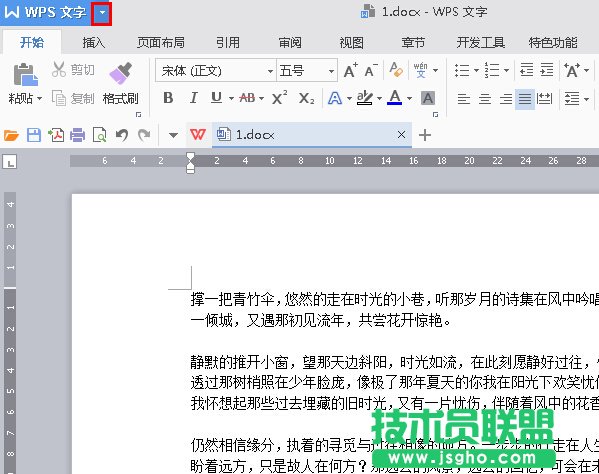Viewport: 599px width, 474px height.
Task: Click the export to PDF icon
Action: coord(56,135)
